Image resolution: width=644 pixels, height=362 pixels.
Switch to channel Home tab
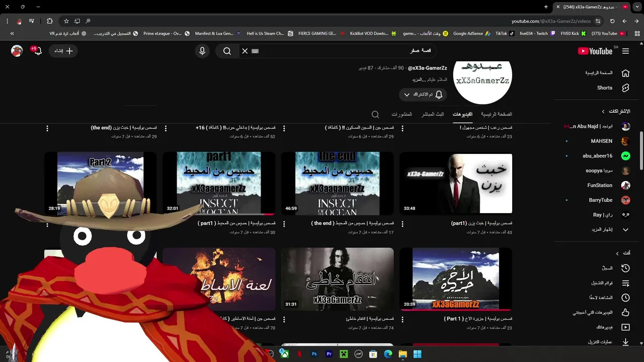click(496, 114)
